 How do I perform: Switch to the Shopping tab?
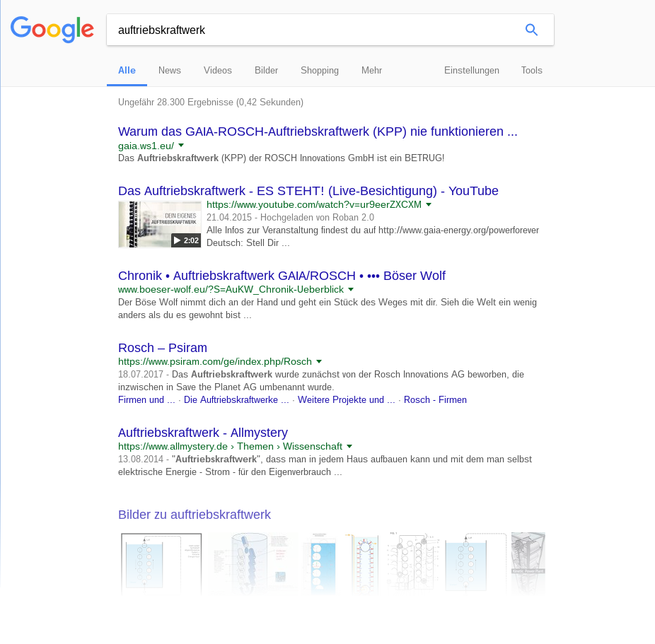(320, 70)
